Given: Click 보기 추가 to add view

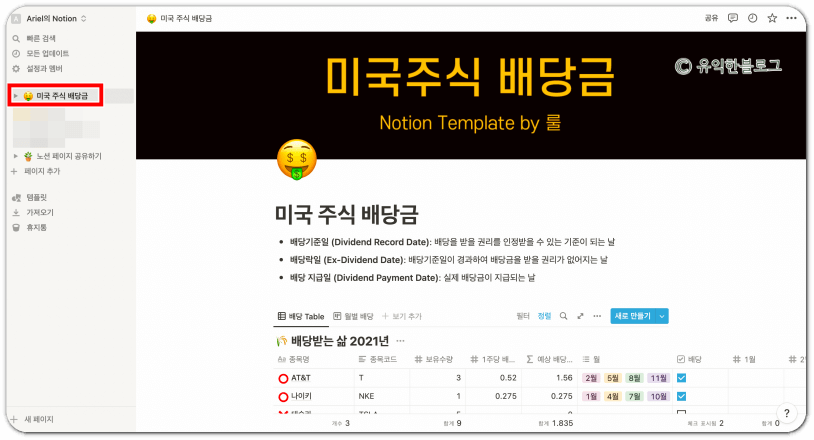Looking at the screenshot, I should [402, 317].
